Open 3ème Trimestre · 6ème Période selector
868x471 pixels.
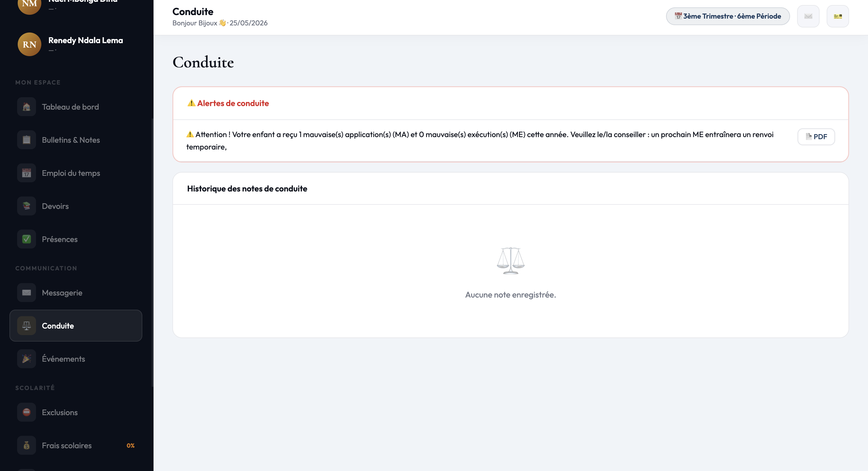[728, 16]
